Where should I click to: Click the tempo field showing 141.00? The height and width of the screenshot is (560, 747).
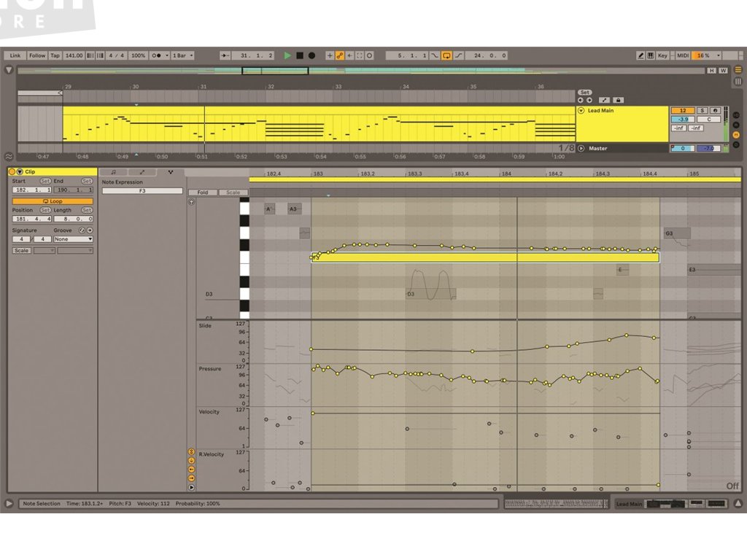pos(74,55)
